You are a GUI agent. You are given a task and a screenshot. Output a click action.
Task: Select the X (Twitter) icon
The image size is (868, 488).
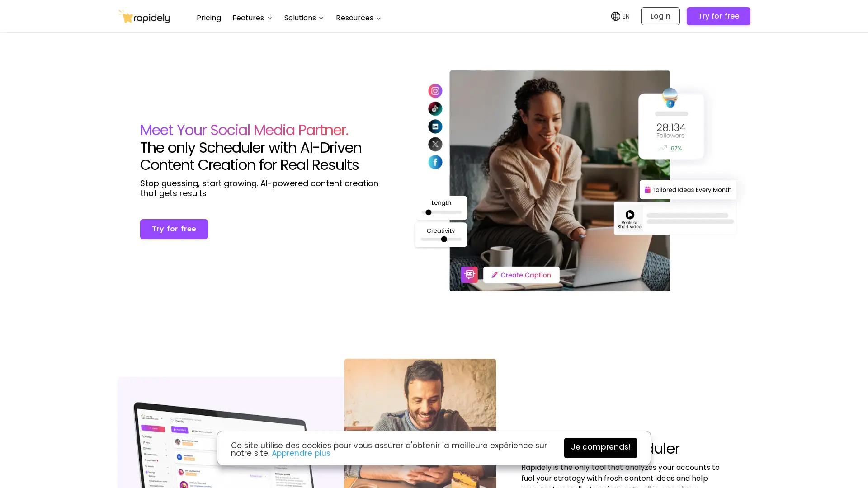point(435,144)
